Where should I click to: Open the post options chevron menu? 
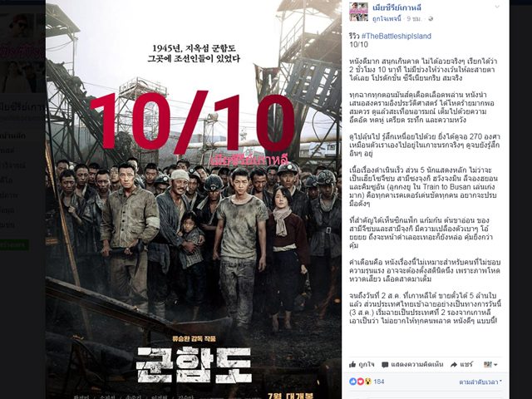tap(497, 7)
